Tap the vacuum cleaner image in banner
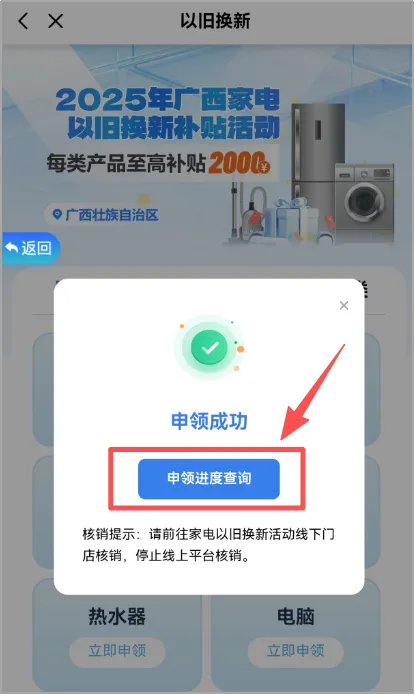415x695 pixels. click(x=248, y=213)
